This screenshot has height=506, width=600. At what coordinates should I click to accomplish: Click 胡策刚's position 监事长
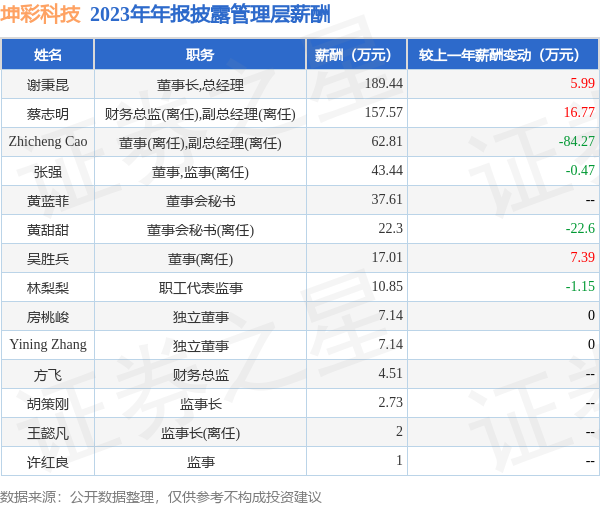tap(200, 404)
